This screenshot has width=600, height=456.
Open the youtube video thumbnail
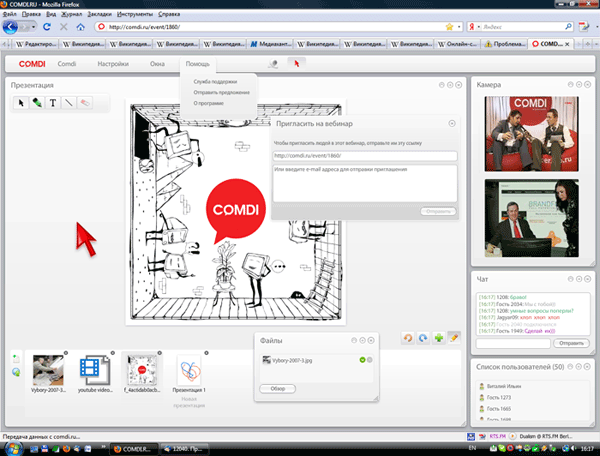[x=95, y=372]
